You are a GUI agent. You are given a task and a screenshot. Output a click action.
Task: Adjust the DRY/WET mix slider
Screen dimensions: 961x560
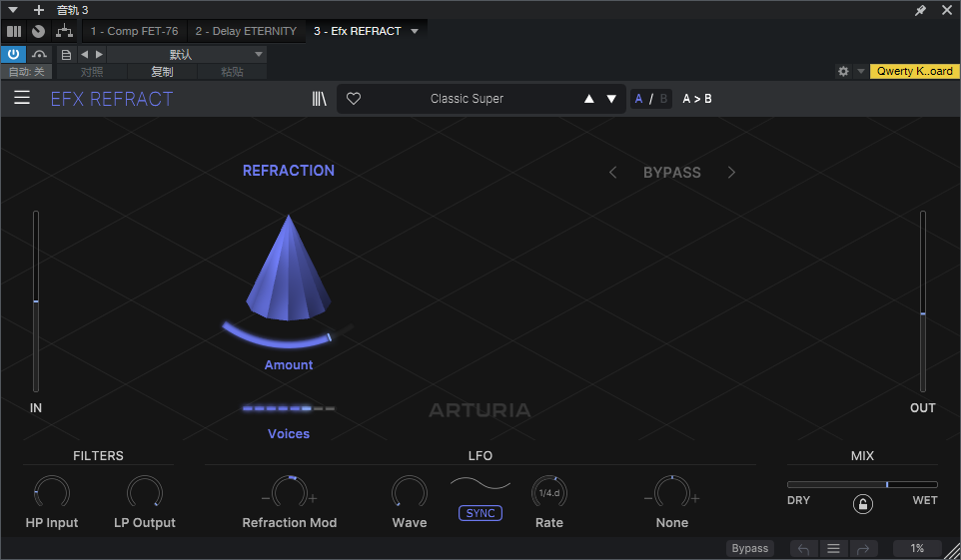pos(862,485)
